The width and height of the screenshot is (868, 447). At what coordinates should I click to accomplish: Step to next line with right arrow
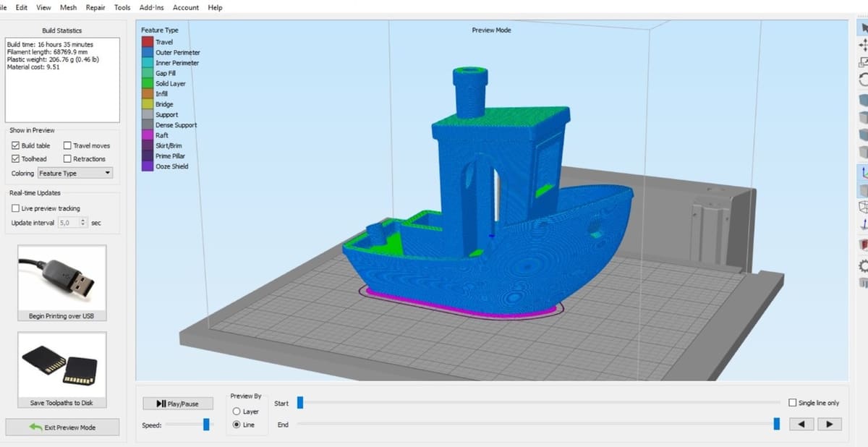click(x=829, y=425)
